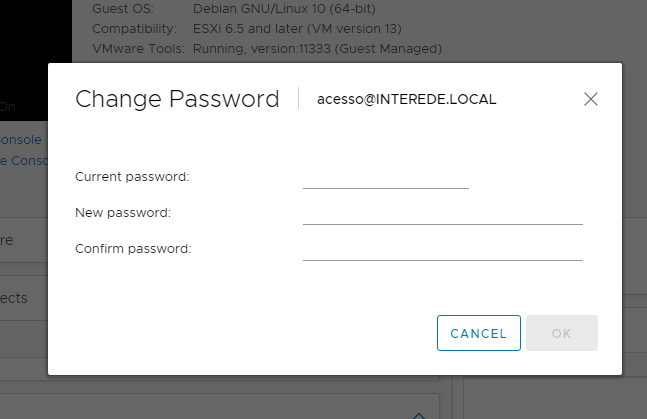The image size is (647, 419).
Task: Close the Change Password dialog with X
Action: [x=591, y=99]
